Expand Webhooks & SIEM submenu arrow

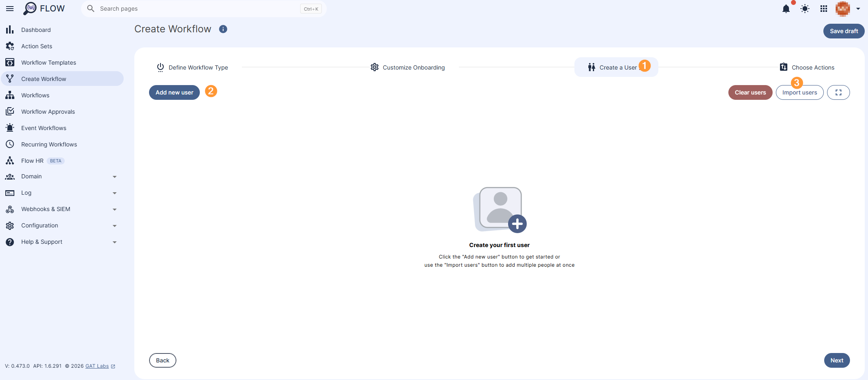click(115, 209)
